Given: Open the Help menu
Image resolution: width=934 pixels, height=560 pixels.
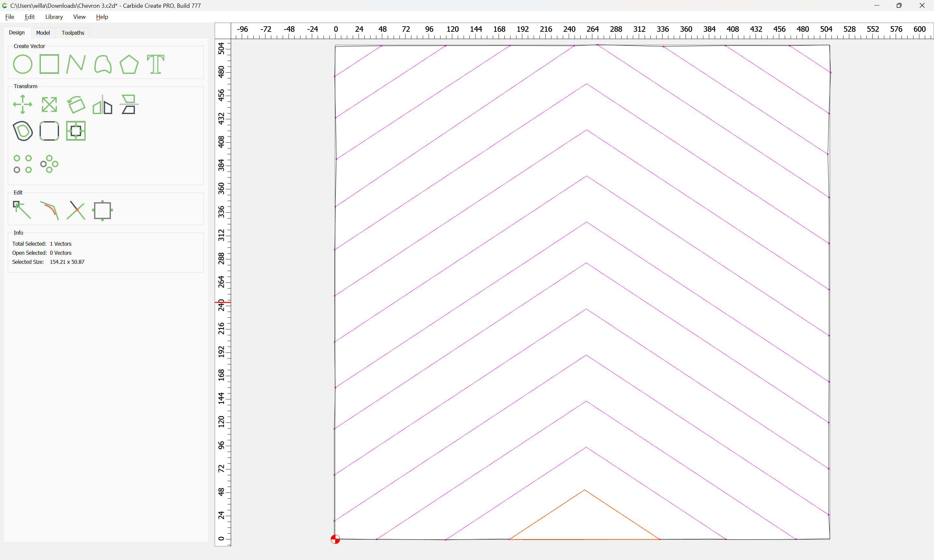Looking at the screenshot, I should [x=102, y=17].
